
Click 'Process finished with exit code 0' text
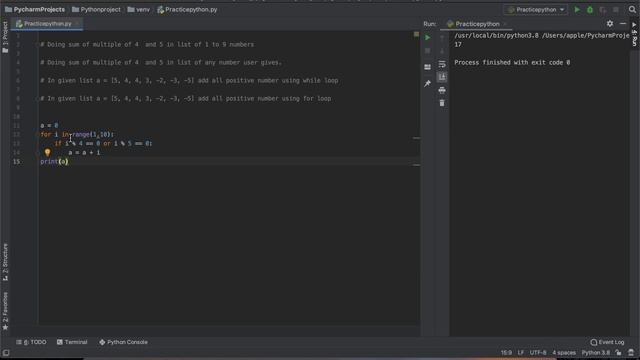(x=512, y=62)
